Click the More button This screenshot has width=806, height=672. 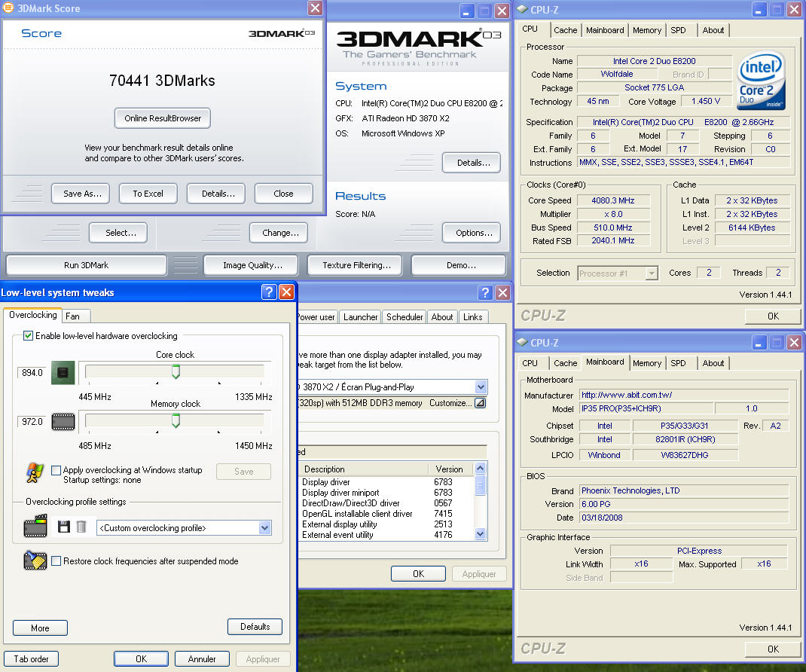(40, 628)
